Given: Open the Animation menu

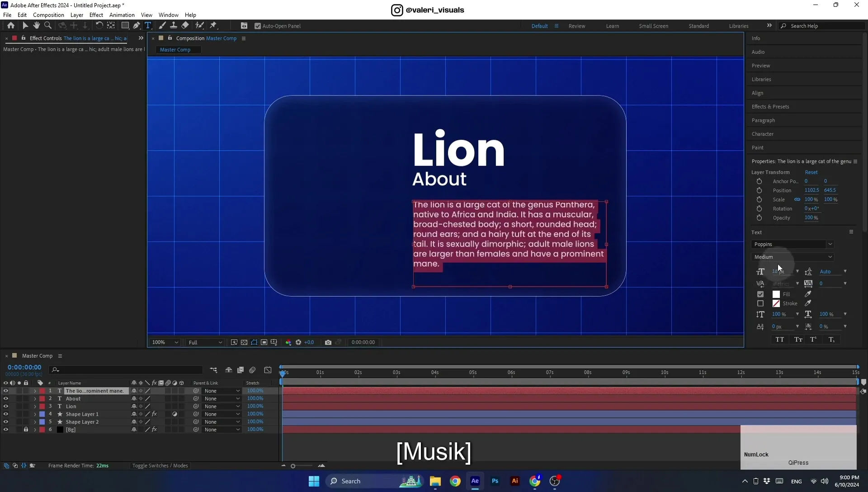Looking at the screenshot, I should click(122, 15).
